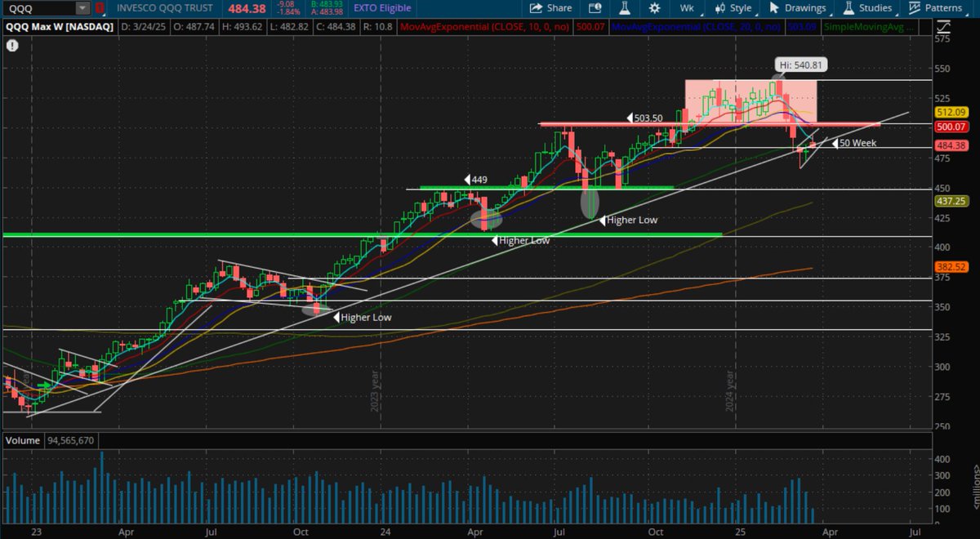Click the 325 price axis label
This screenshot has height=539, width=980.
[944, 336]
